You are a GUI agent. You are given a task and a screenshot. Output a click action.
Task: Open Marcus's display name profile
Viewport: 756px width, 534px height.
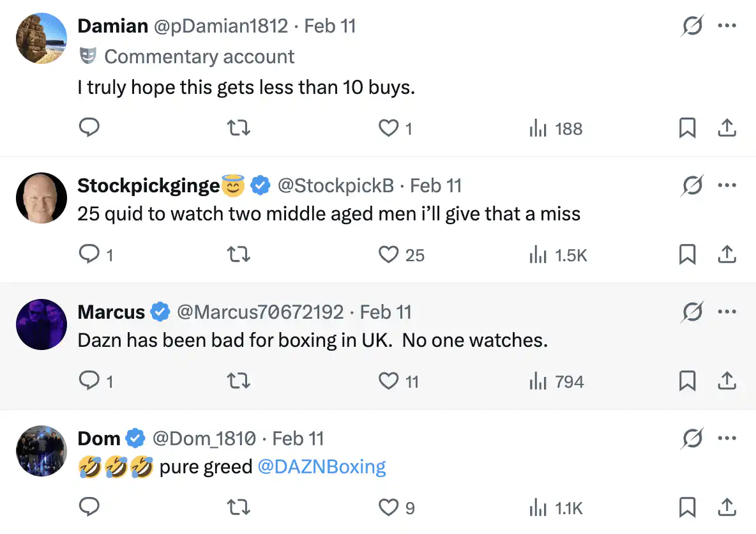tap(111, 312)
